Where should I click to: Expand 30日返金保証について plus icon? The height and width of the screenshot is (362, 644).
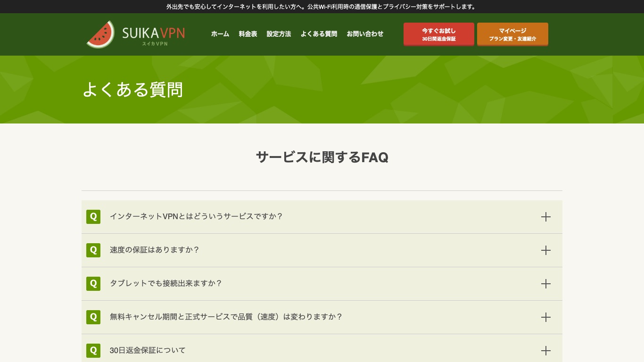coord(546,351)
